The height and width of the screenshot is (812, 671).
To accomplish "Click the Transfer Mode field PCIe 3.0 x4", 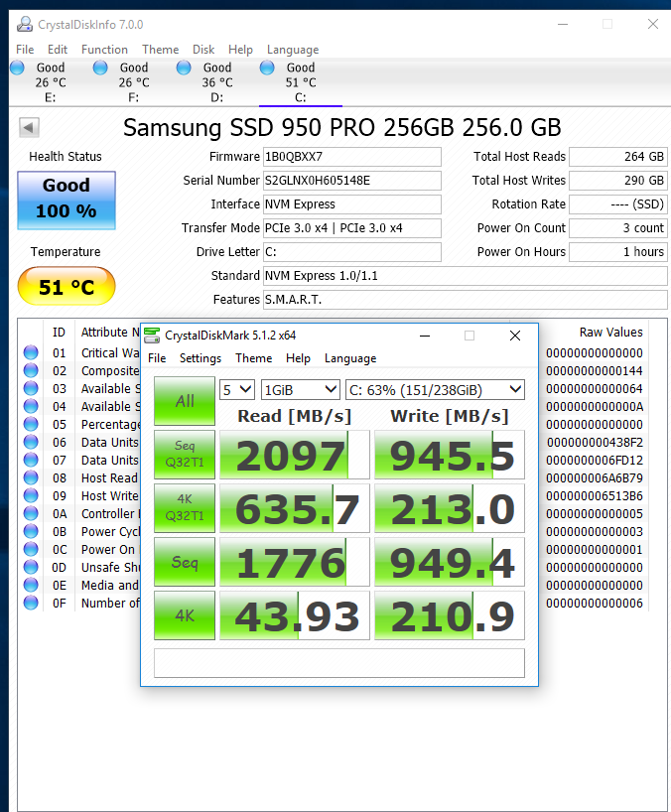I will [352, 228].
